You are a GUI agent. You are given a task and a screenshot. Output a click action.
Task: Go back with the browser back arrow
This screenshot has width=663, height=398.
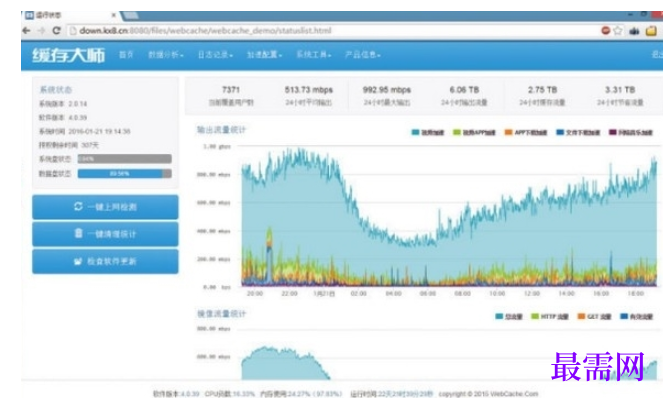26,30
